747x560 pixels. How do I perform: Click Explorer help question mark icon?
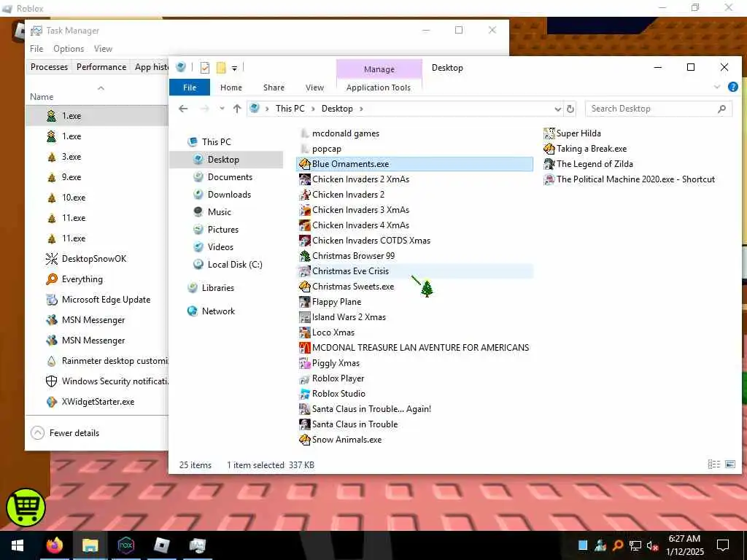pos(732,87)
